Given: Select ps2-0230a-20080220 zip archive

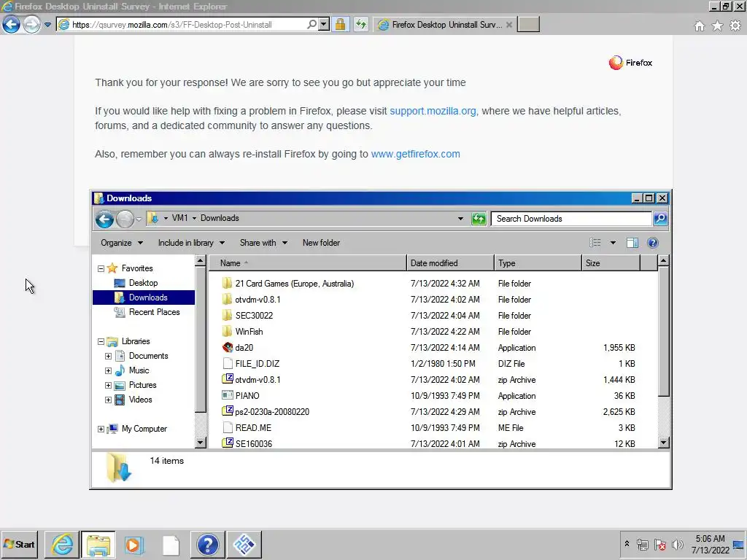Looking at the screenshot, I should pyautogui.click(x=272, y=412).
